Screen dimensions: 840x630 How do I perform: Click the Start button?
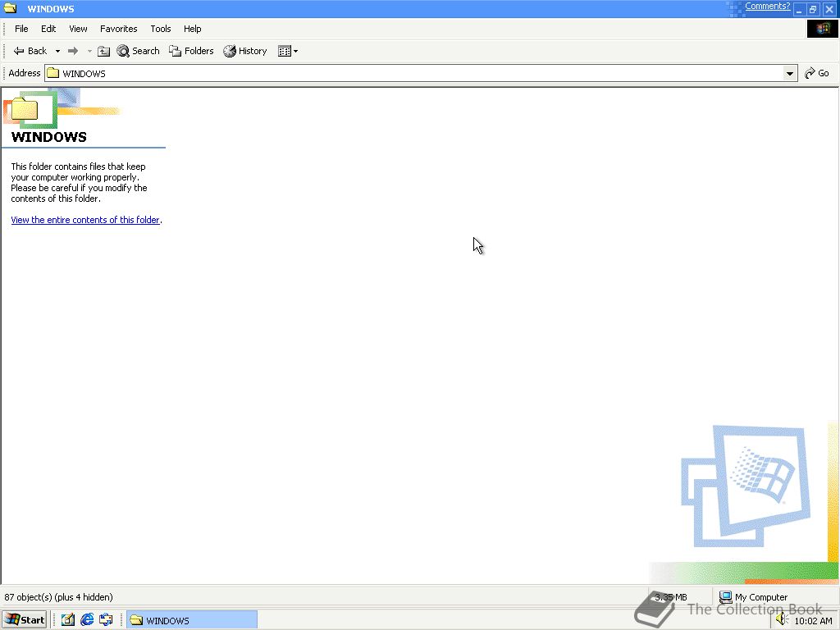(x=25, y=620)
